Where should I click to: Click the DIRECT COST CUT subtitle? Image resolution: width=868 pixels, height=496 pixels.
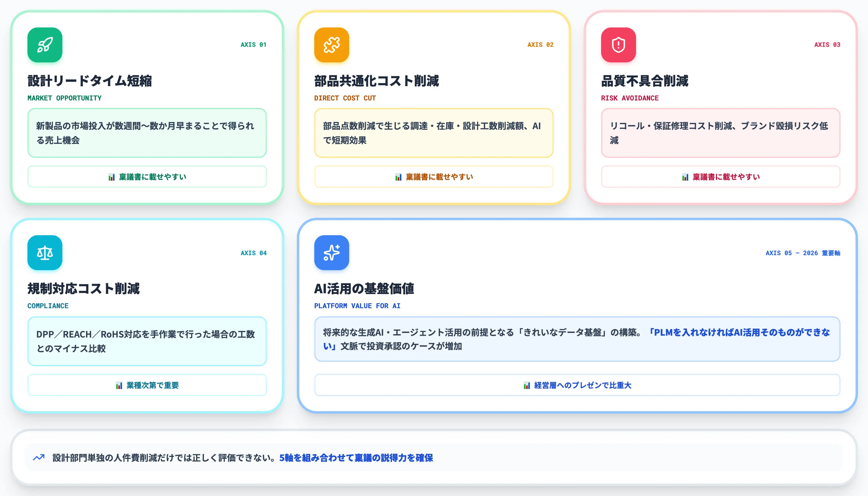click(x=345, y=98)
